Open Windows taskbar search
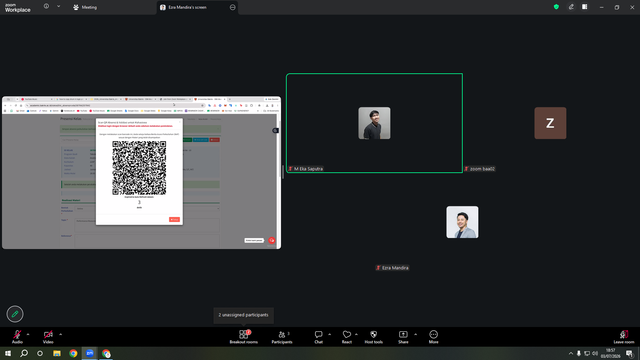 point(24,353)
